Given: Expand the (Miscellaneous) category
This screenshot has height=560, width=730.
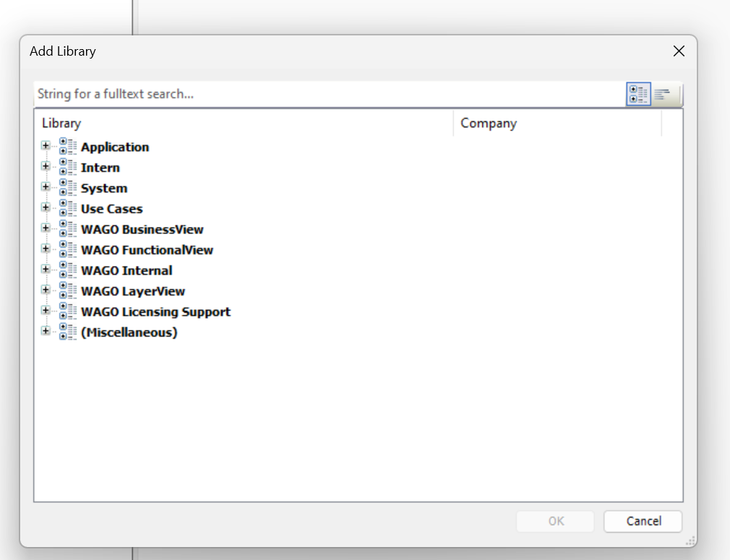Looking at the screenshot, I should pos(46,330).
